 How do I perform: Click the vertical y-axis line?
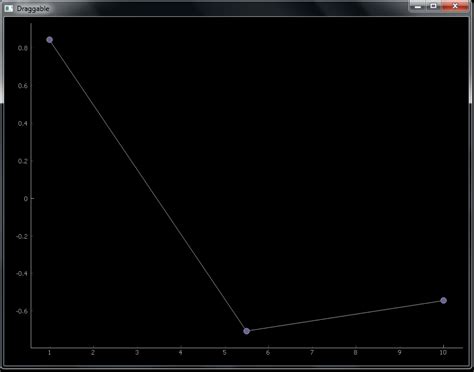pos(31,185)
